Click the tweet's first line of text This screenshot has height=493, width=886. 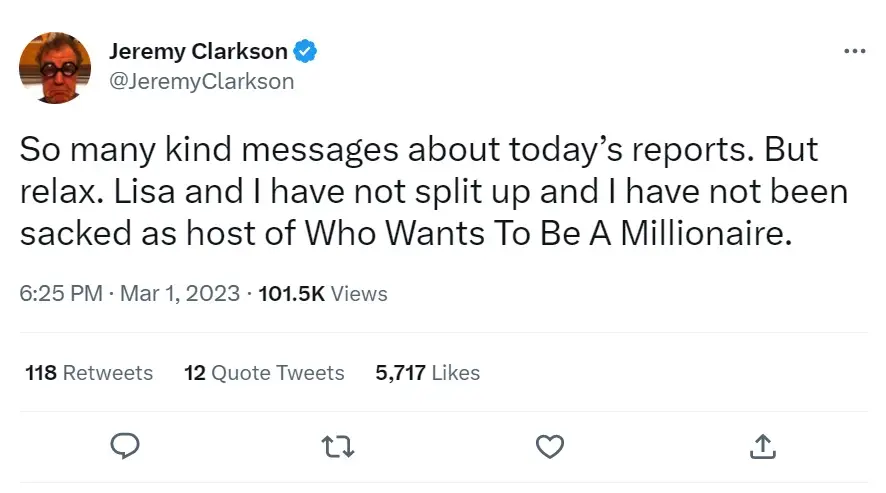tap(418, 150)
